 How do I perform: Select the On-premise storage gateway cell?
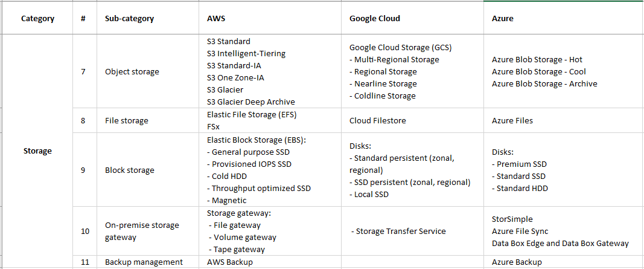coord(142,231)
